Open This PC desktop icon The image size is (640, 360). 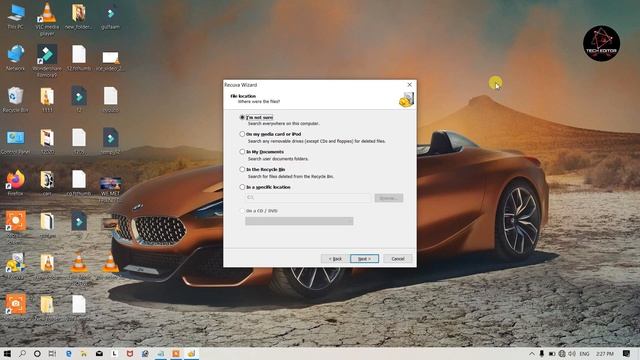(x=16, y=16)
